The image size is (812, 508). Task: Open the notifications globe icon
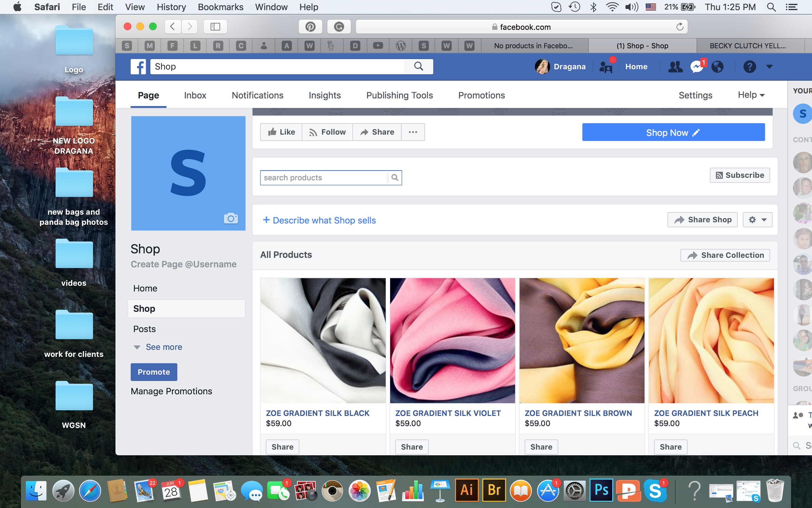(717, 67)
